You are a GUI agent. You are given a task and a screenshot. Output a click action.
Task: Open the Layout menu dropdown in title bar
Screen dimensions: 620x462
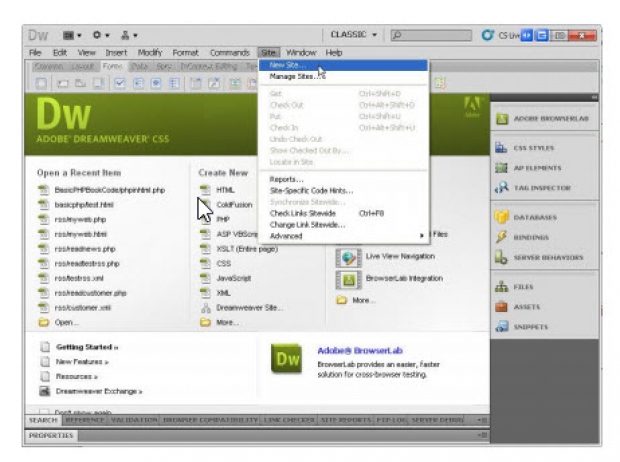click(72, 35)
